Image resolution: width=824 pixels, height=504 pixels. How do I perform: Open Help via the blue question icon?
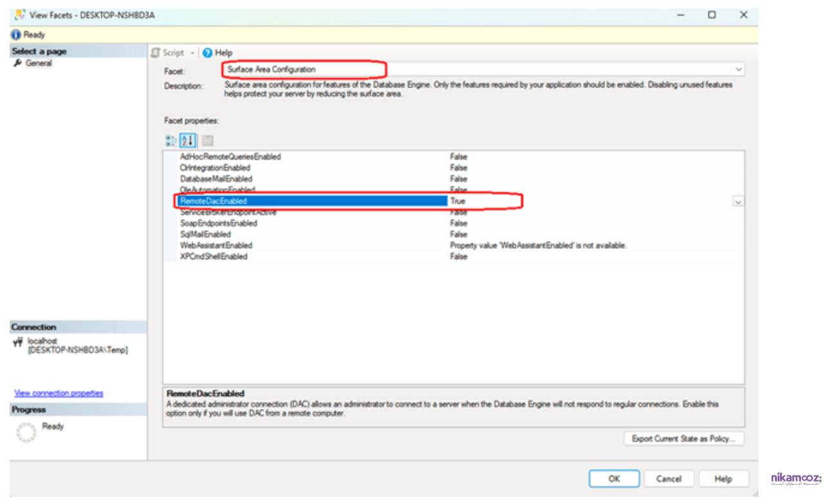click(x=207, y=53)
